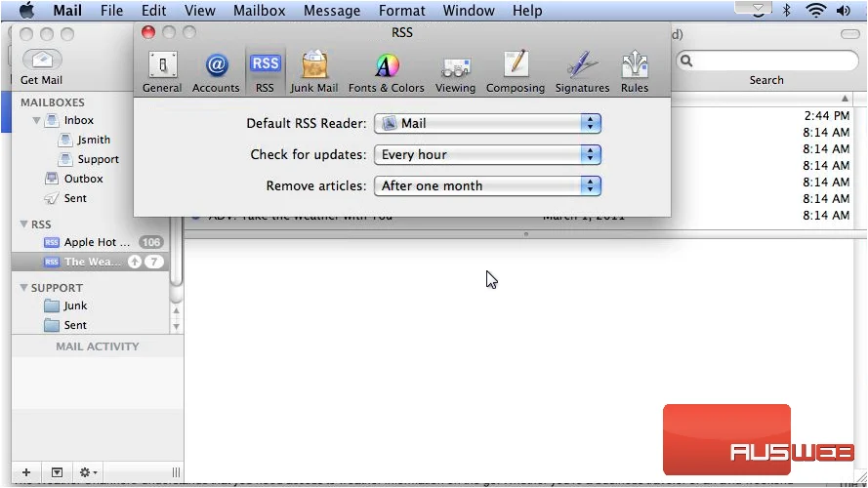Screen dimensions: 868x488
Task: Select the Jsmith inbox
Action: point(93,140)
